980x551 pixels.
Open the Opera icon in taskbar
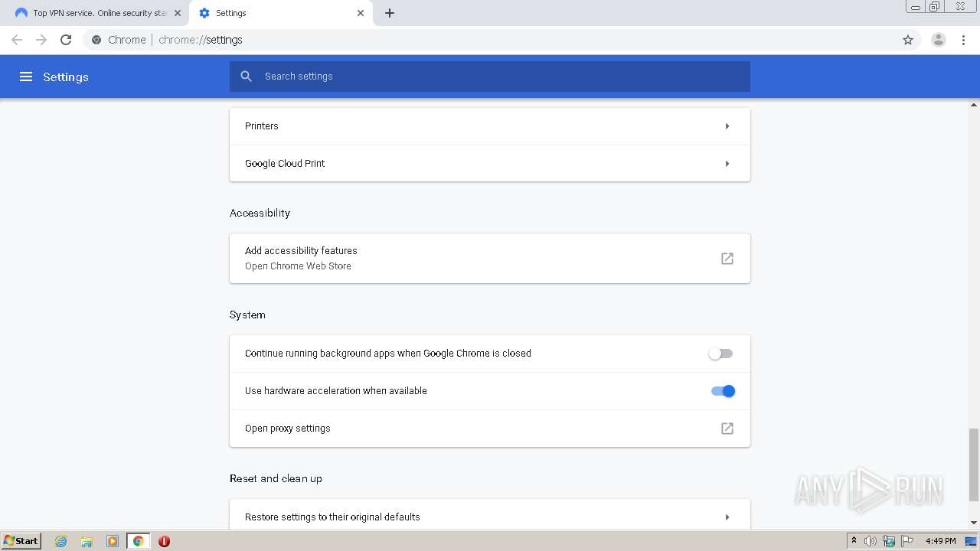pos(164,541)
